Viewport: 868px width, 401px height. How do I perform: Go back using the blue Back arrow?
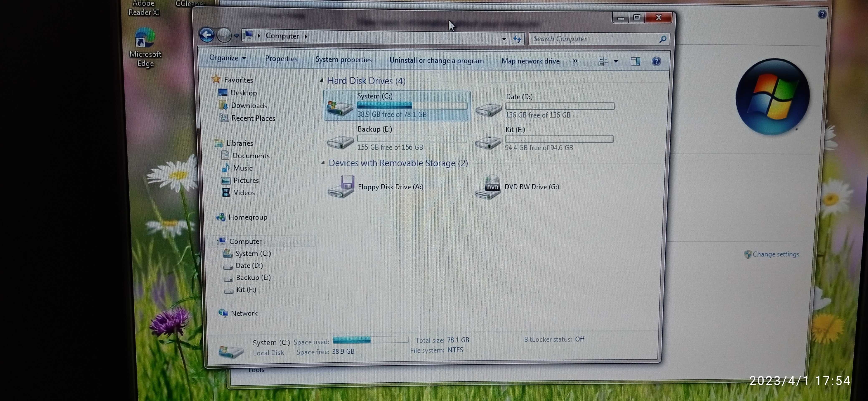click(x=207, y=35)
